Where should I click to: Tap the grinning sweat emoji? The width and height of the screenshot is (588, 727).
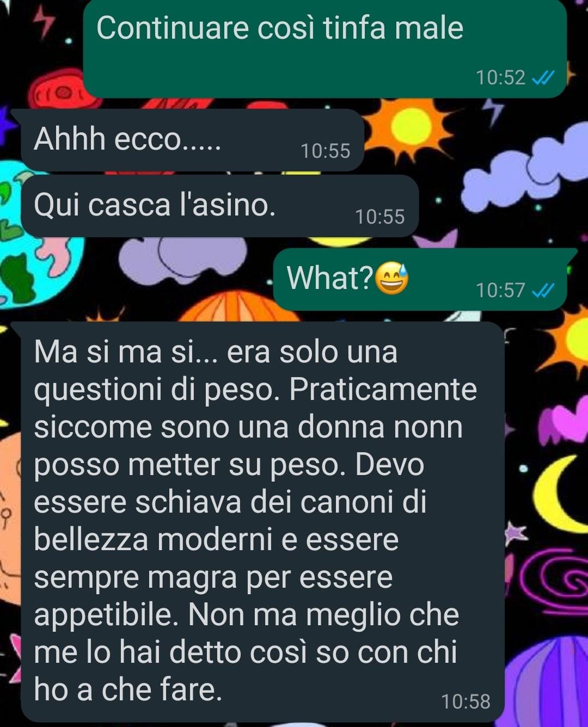pos(392,278)
